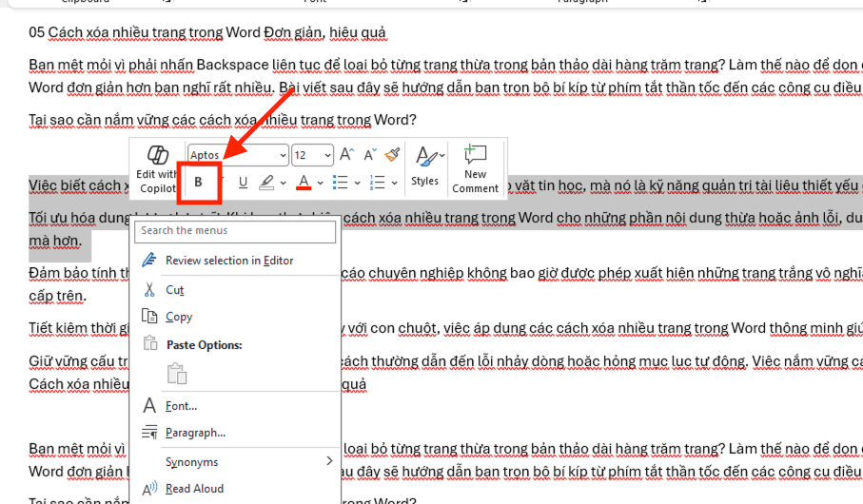The width and height of the screenshot is (863, 504).
Task: Click the text "Việc biết cách" in selected paragraph
Action: (75, 185)
